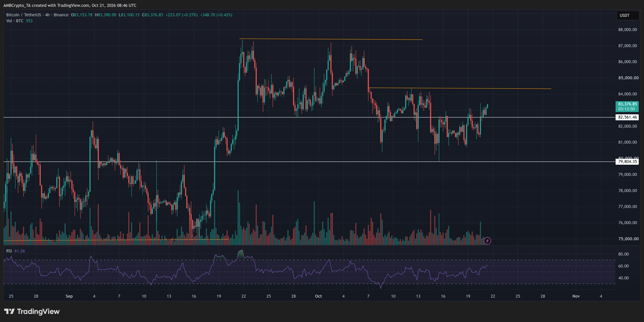Click the 60.00 RSI scale label

[x=623, y=266]
